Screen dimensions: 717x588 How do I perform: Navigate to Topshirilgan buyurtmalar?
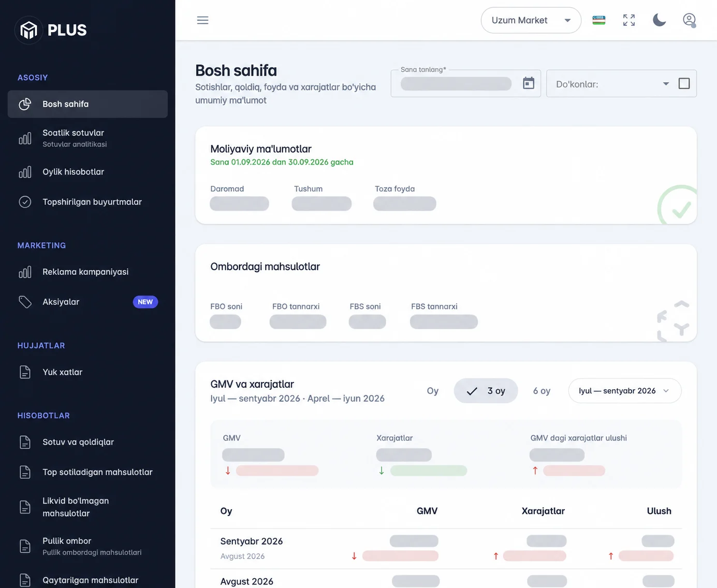87,202
